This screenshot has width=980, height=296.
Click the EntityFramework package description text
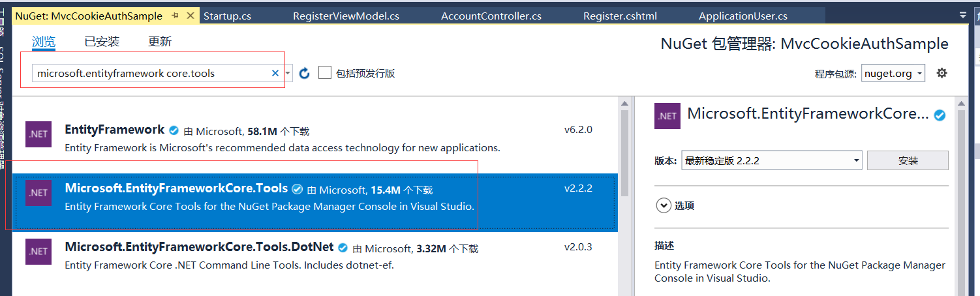[283, 148]
